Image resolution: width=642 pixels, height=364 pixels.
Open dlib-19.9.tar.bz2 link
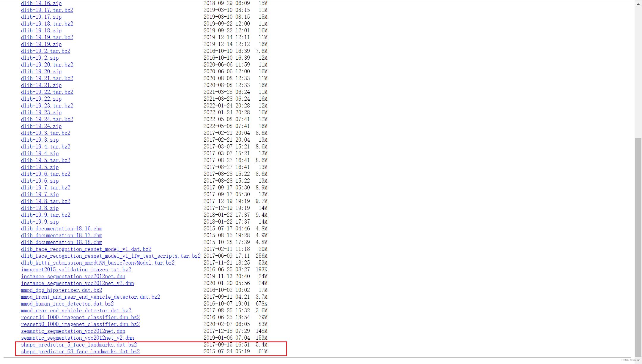(x=45, y=215)
